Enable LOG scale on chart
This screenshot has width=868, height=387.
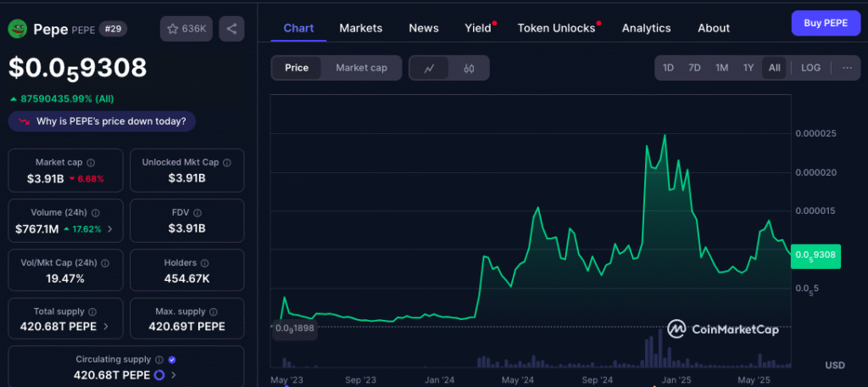click(x=810, y=68)
